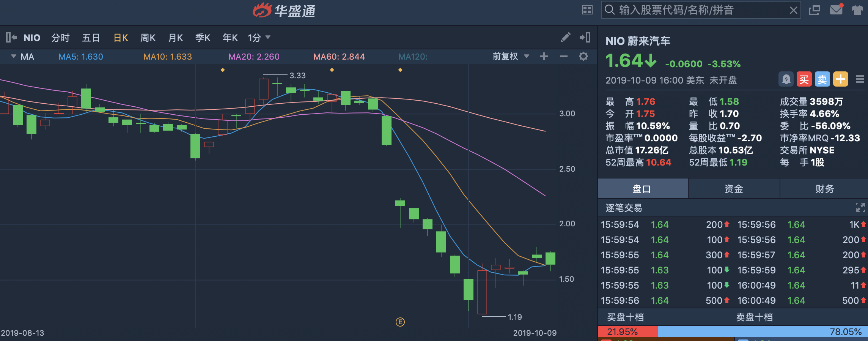Zoom in chart with plus icon
868x341 pixels.
coord(544,57)
